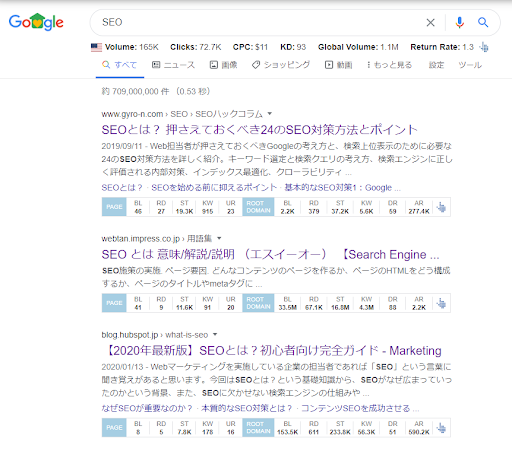This screenshot has height=451, width=512.
Task: Click the blog.hubspot.jp breadcrumb URL
Action: tap(130, 334)
